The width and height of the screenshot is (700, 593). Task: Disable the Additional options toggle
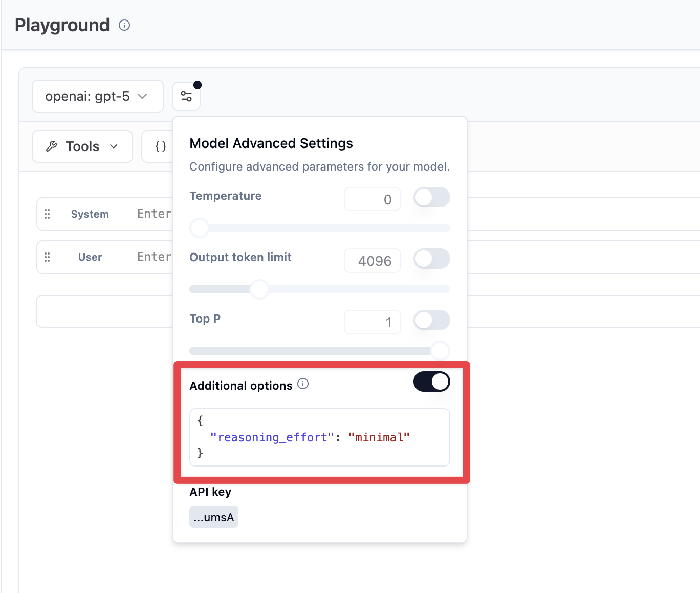coord(431,382)
